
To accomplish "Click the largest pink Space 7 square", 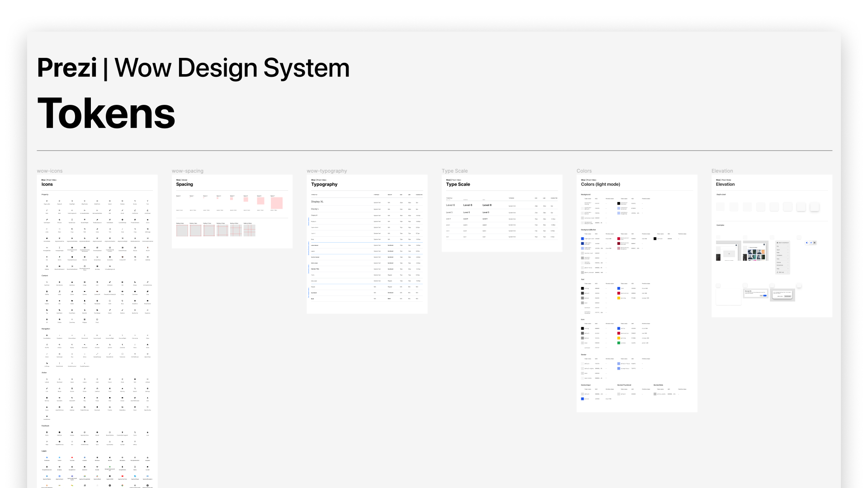I will click(277, 203).
